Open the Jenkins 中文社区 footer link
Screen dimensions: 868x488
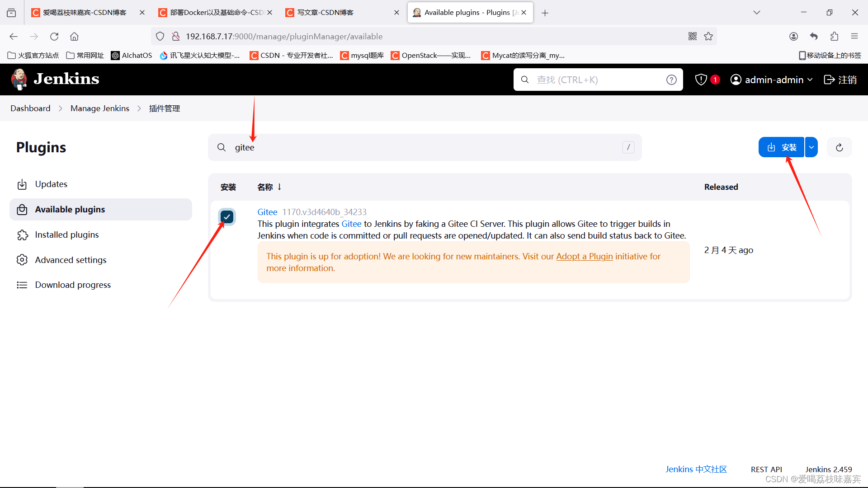coord(696,469)
